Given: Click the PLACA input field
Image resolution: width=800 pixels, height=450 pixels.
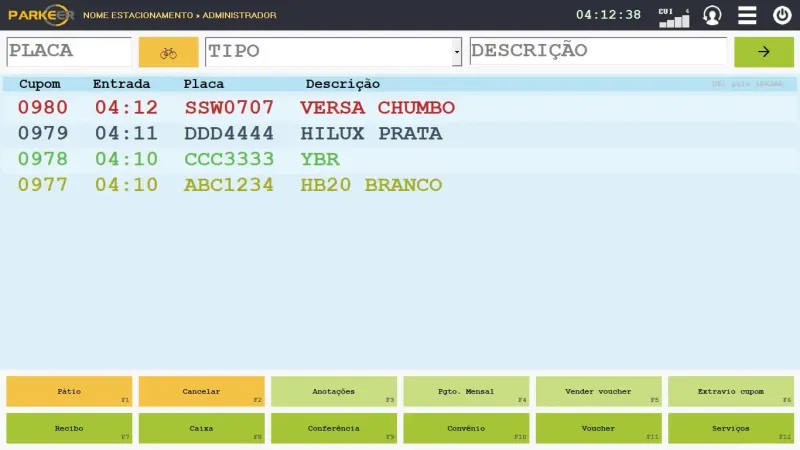Looking at the screenshot, I should pyautogui.click(x=69, y=52).
